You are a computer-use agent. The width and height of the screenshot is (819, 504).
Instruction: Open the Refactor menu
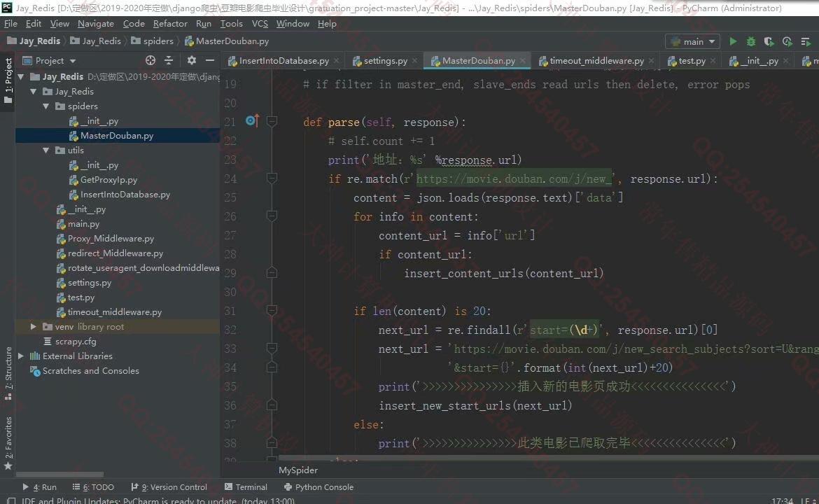coord(170,24)
